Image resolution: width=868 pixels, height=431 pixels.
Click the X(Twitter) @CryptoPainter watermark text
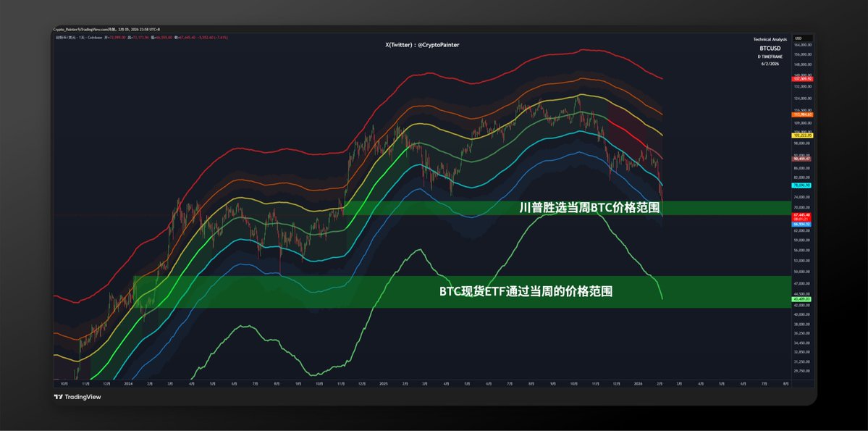tap(422, 45)
